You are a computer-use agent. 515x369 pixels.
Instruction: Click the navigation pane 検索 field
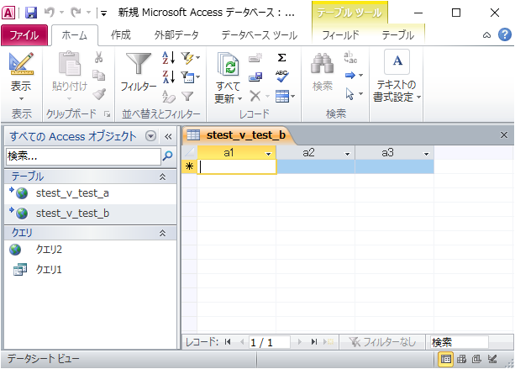(x=83, y=156)
